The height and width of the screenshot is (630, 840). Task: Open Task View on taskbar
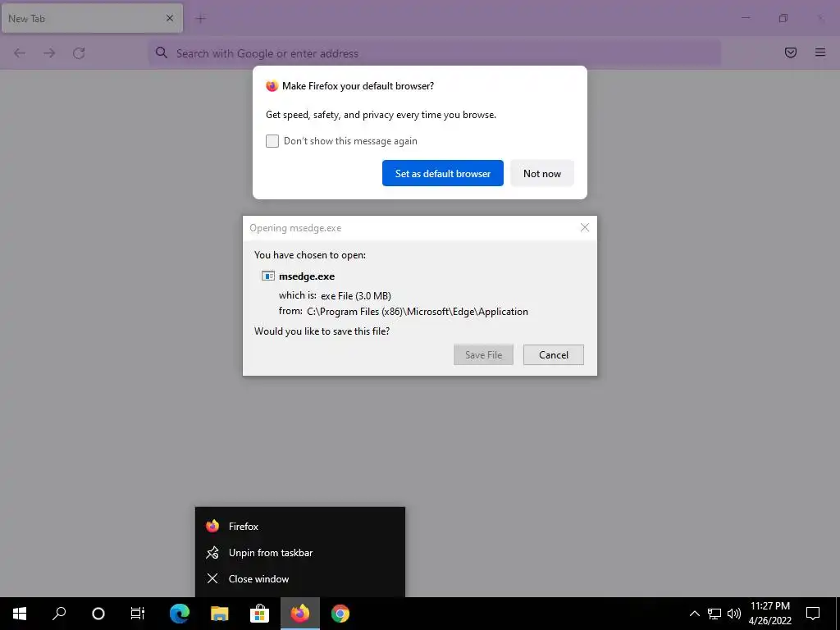point(138,614)
